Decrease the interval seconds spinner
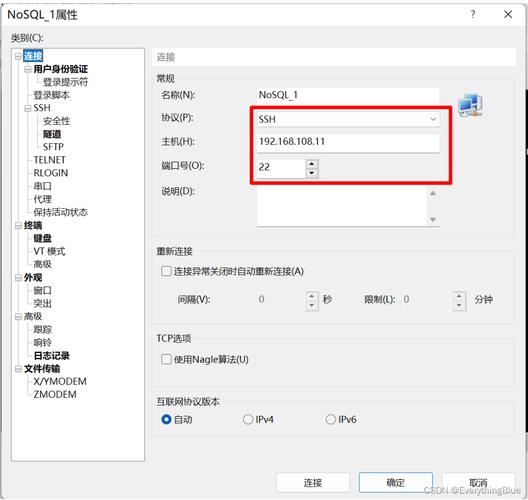 pos(312,305)
